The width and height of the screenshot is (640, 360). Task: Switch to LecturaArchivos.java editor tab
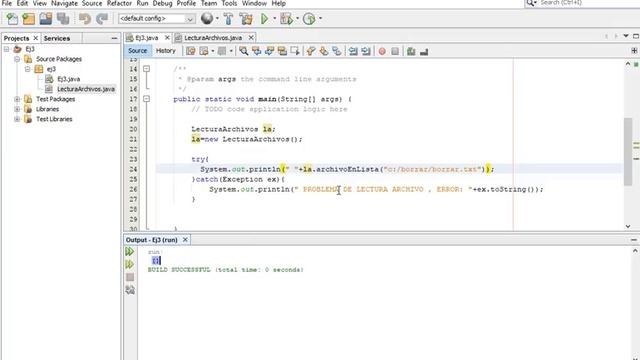pos(213,38)
